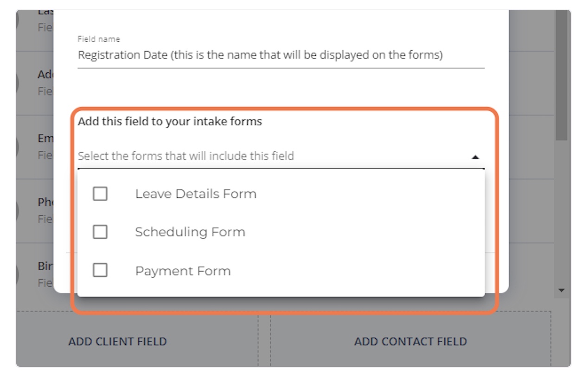This screenshot has height=371, width=588.
Task: Tick the Payment Form checkbox
Action: pos(100,270)
